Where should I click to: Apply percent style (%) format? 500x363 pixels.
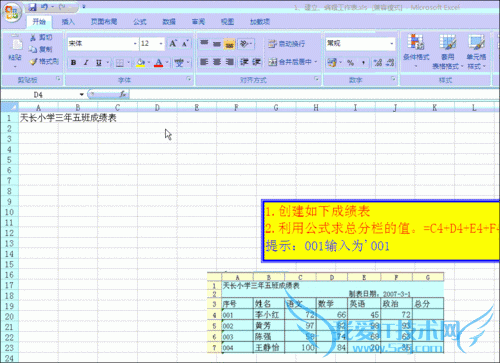350,62
